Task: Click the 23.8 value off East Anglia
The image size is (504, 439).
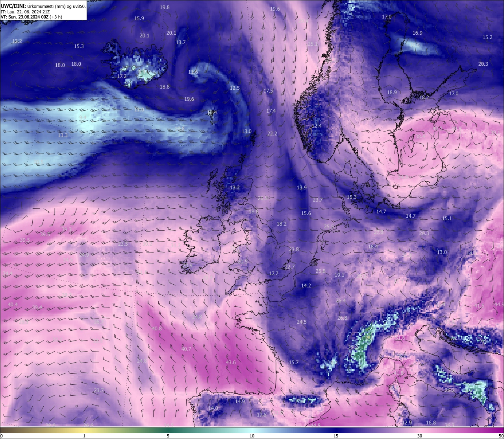Action: coord(294,250)
